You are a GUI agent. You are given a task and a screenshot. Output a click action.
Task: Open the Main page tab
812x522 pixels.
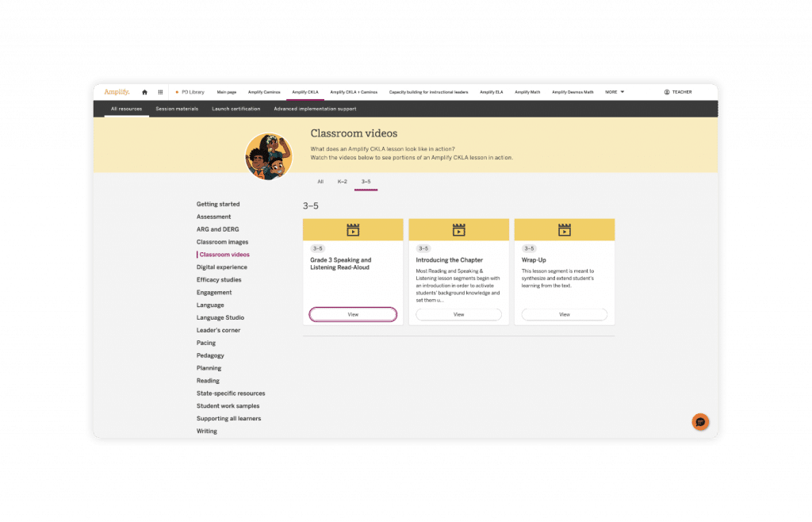pos(226,92)
